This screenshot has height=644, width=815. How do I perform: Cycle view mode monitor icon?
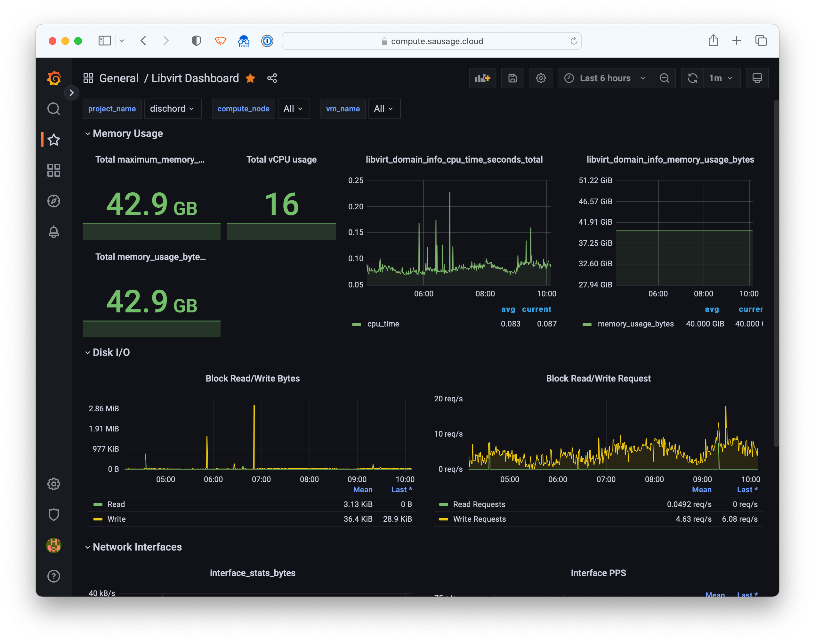[x=757, y=78]
